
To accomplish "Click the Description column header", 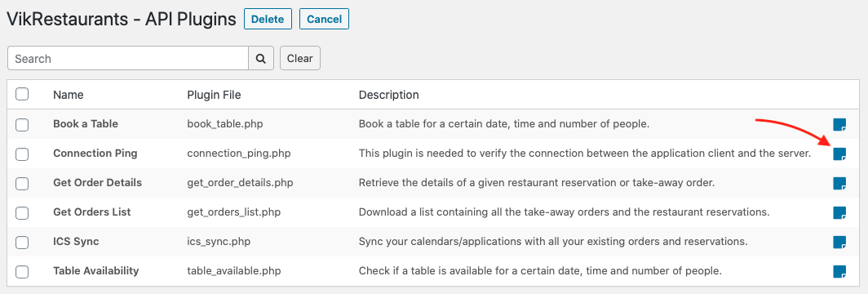I will 388,95.
